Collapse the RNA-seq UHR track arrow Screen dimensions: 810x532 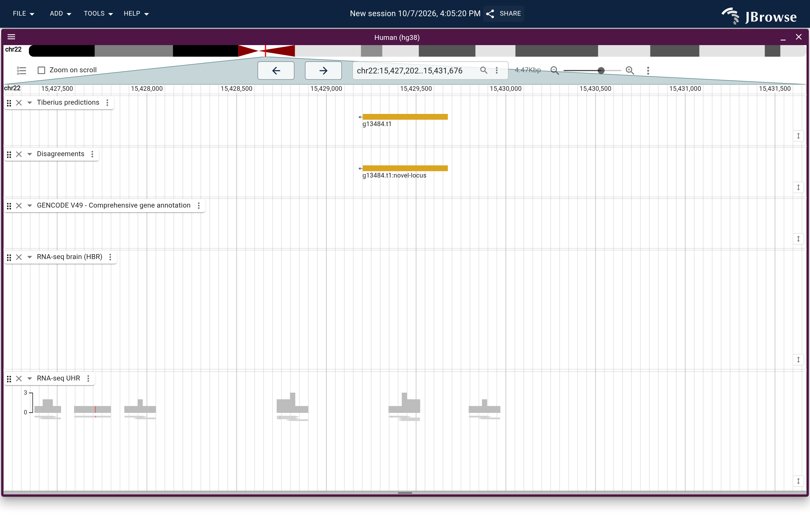click(x=30, y=378)
